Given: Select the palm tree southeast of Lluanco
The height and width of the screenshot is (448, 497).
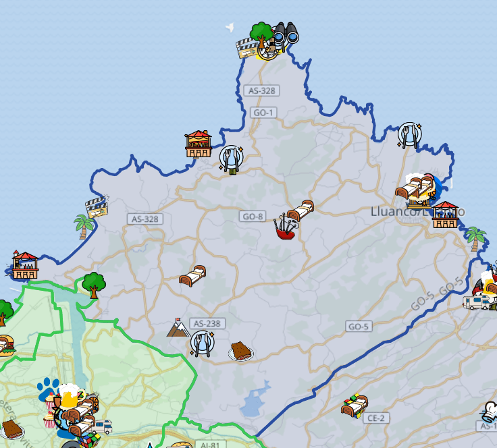Looking at the screenshot, I should [476, 238].
